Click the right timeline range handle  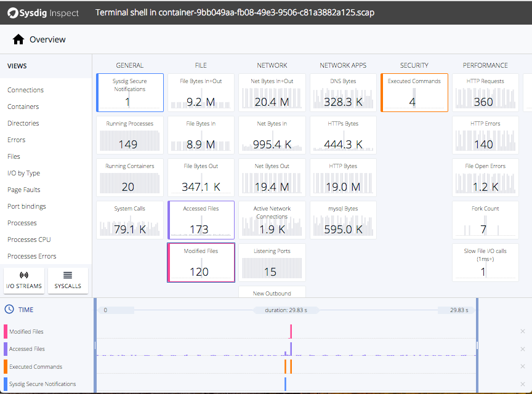(x=477, y=345)
